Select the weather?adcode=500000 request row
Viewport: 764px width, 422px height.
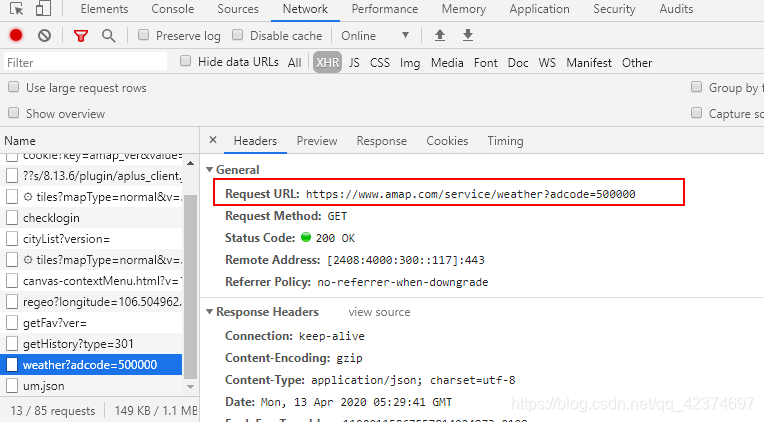92,364
